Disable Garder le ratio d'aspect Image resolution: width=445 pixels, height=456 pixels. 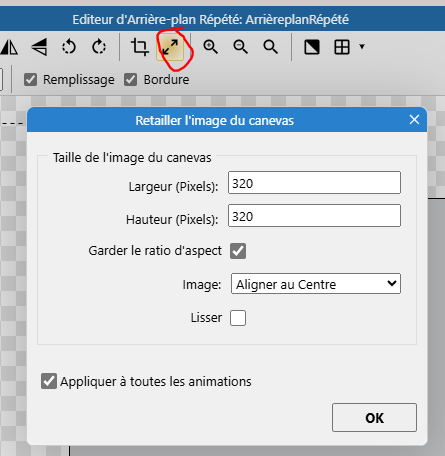point(238,251)
